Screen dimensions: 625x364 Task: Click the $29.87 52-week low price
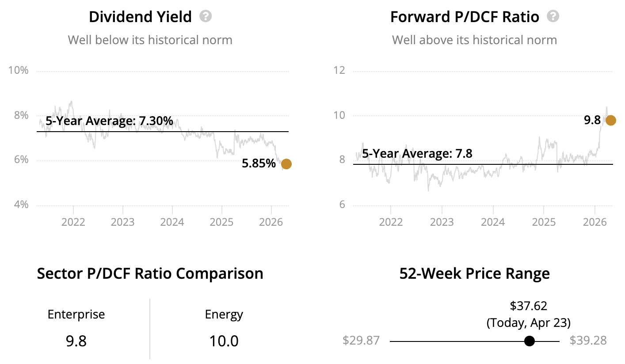[361, 341]
